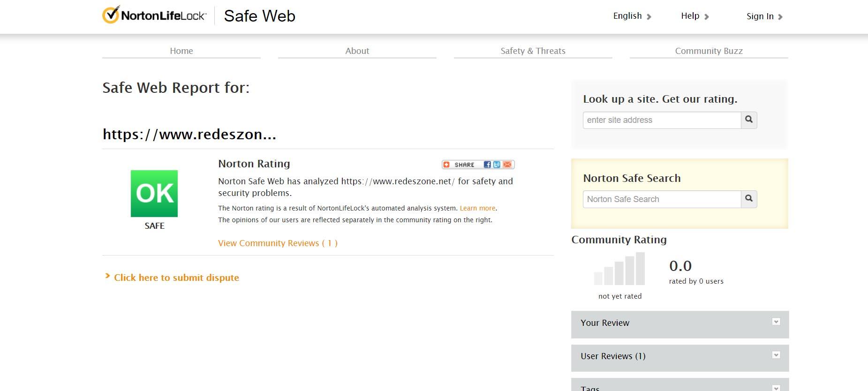Expand the Your Review panel
The width and height of the screenshot is (868, 391).
776,322
